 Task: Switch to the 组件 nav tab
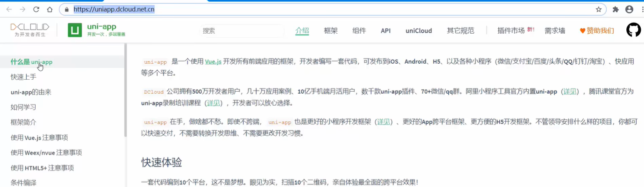coord(359,30)
